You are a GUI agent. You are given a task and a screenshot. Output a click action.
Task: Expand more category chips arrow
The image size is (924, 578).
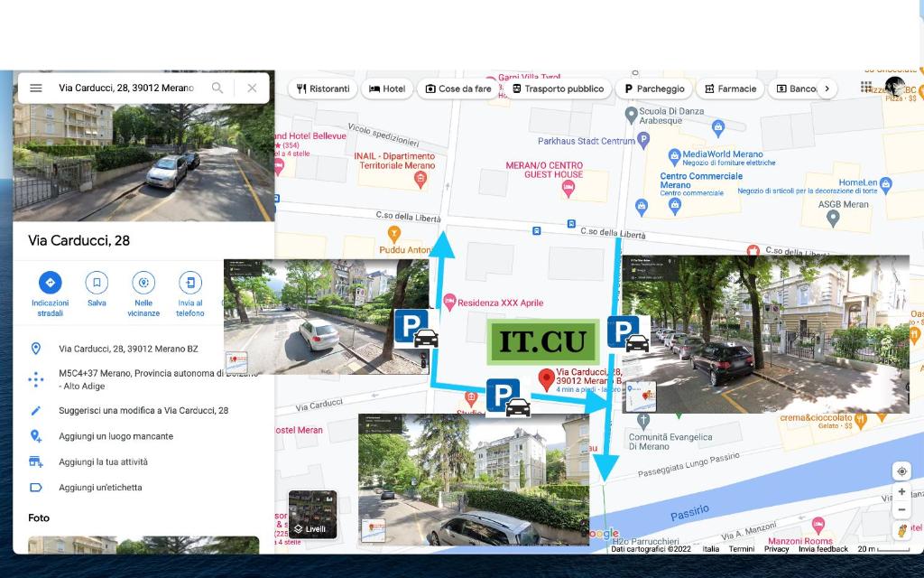827,89
